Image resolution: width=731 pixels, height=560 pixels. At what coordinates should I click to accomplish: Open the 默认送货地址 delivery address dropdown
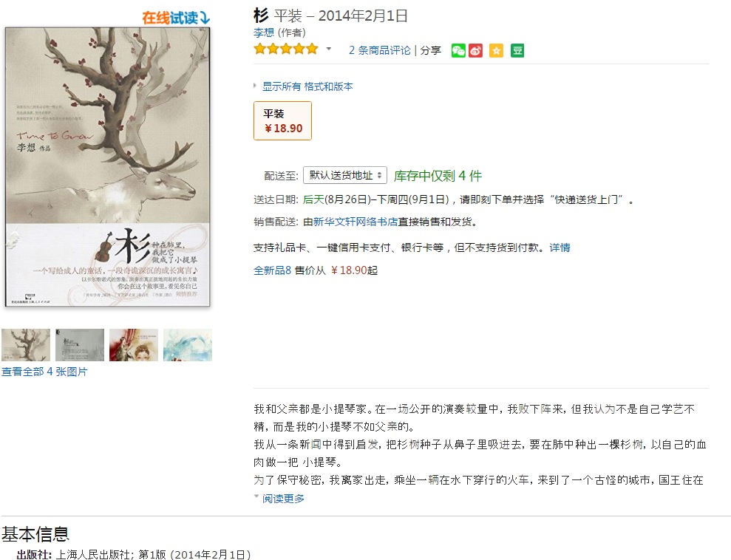coord(345,175)
